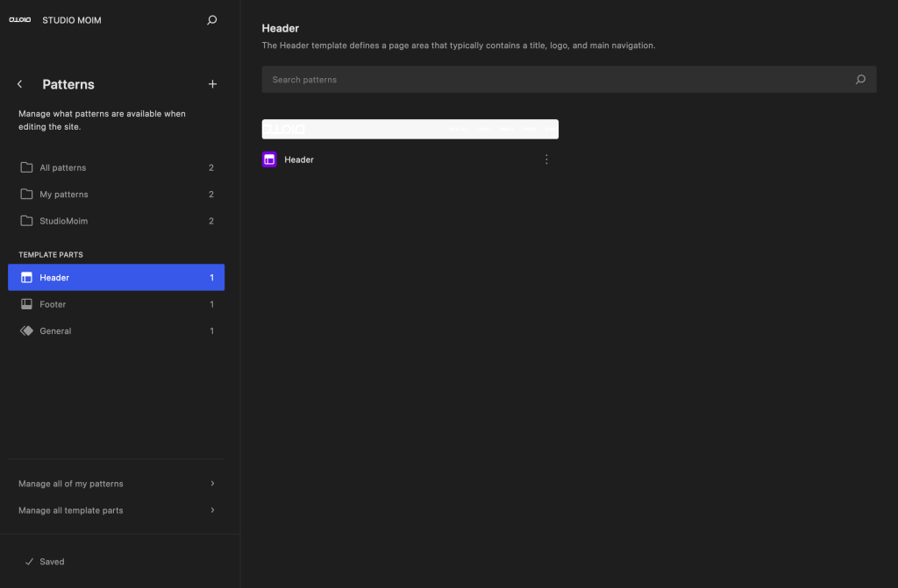Click the Studio Moim site logo icon
This screenshot has width=898, height=588.
click(x=19, y=20)
